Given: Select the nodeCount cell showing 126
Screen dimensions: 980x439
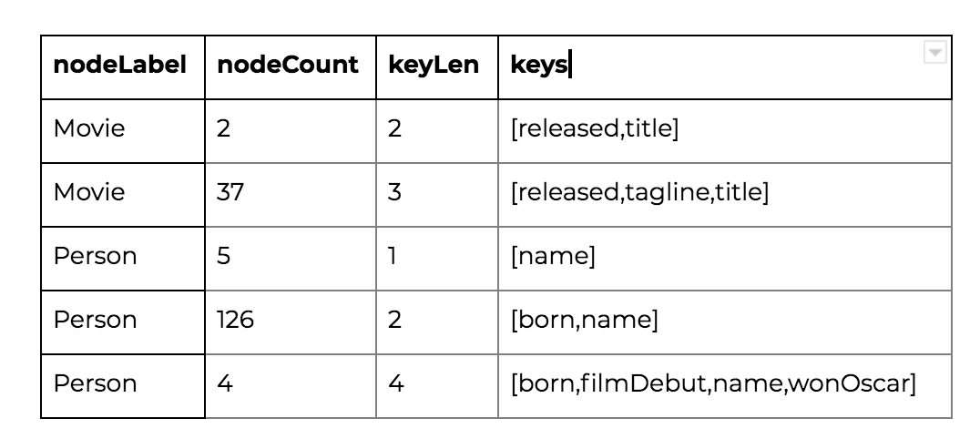Looking at the screenshot, I should 291,322.
